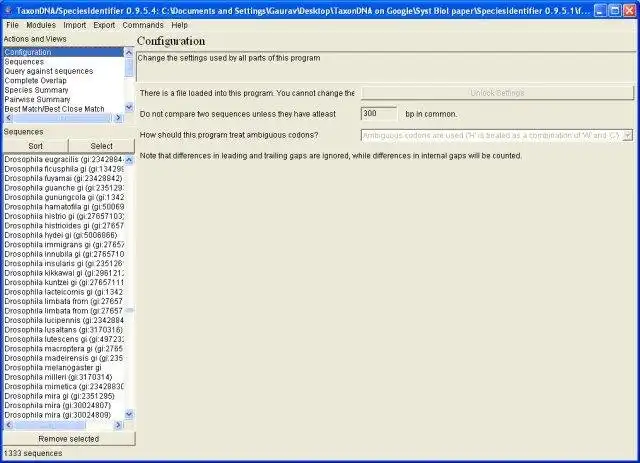Open the Commands menu

point(143,25)
